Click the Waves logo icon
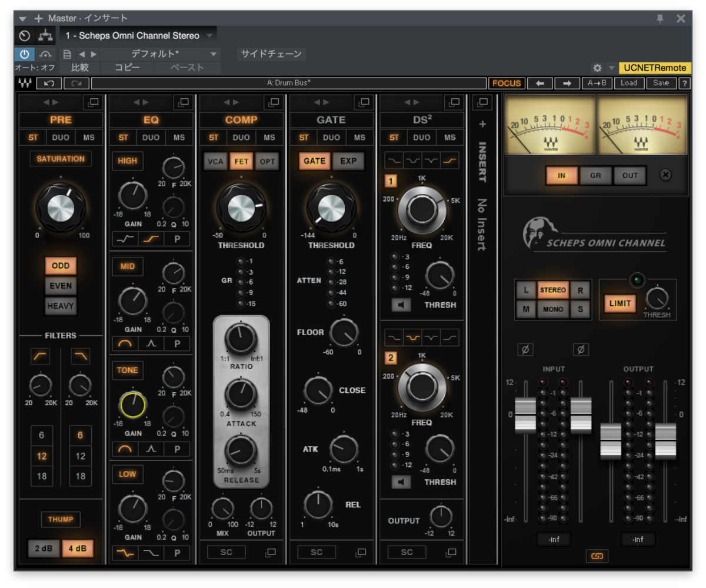Screen dimensions: 706x588 (x=25, y=83)
